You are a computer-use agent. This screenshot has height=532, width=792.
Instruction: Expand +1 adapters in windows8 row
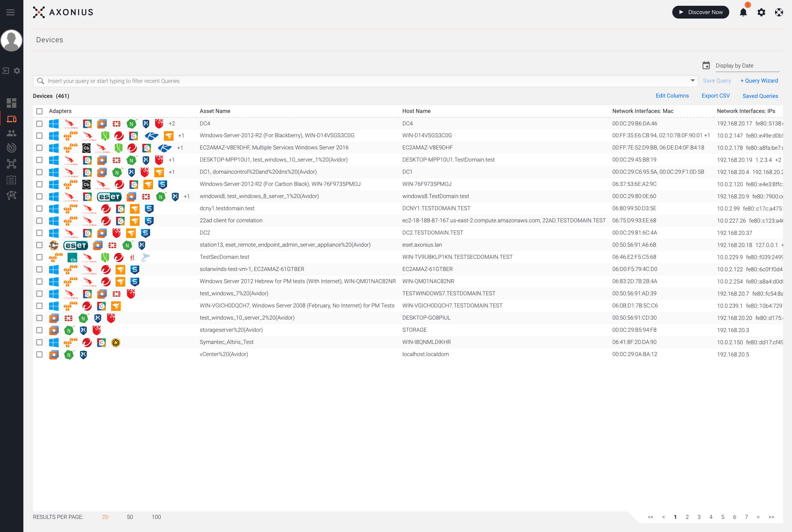(186, 196)
